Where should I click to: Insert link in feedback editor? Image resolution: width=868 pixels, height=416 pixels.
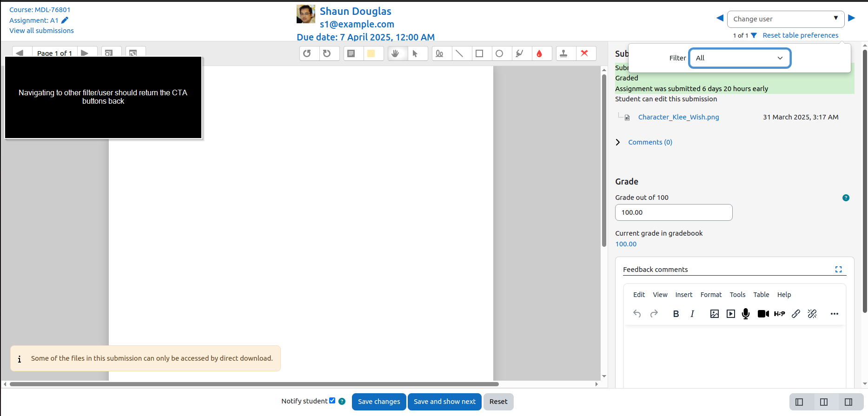point(796,314)
